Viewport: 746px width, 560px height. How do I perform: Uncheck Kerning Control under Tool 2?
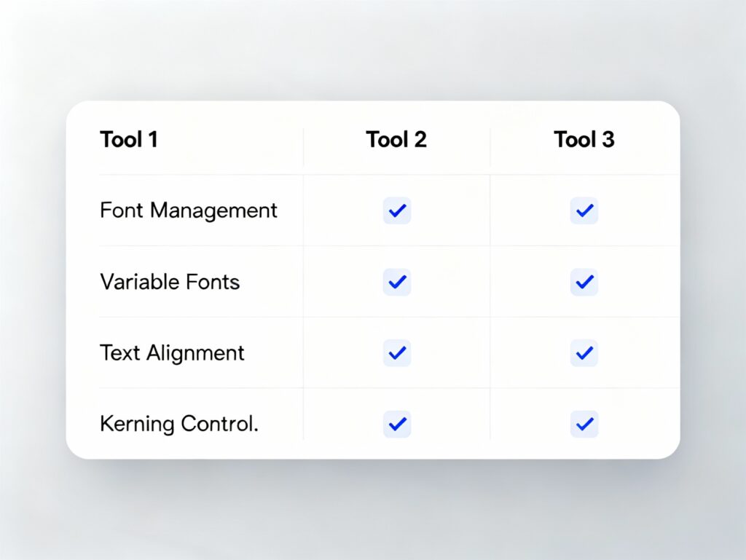(397, 423)
